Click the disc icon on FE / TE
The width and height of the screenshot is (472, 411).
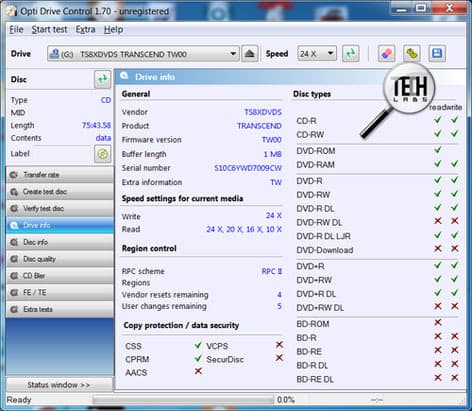pyautogui.click(x=14, y=293)
